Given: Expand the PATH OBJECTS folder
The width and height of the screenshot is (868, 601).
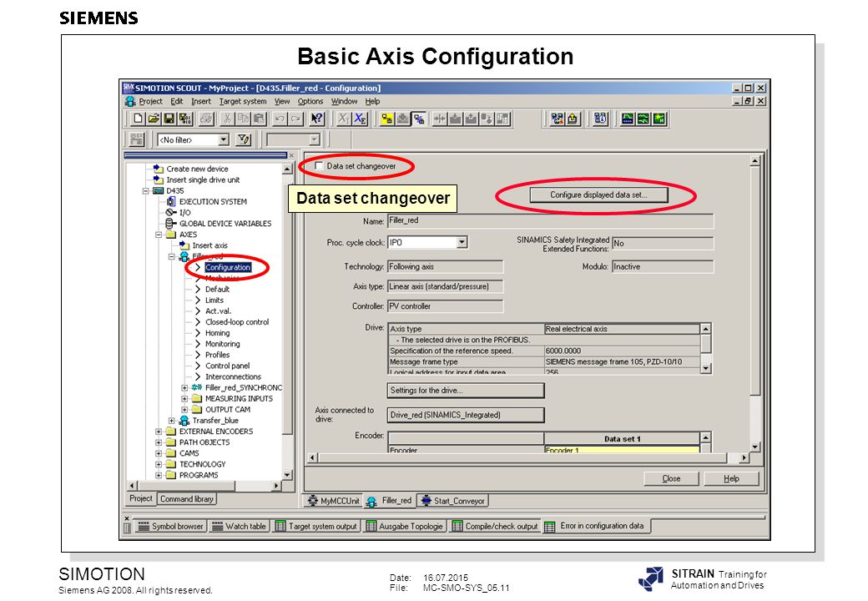Looking at the screenshot, I should coord(159,442).
